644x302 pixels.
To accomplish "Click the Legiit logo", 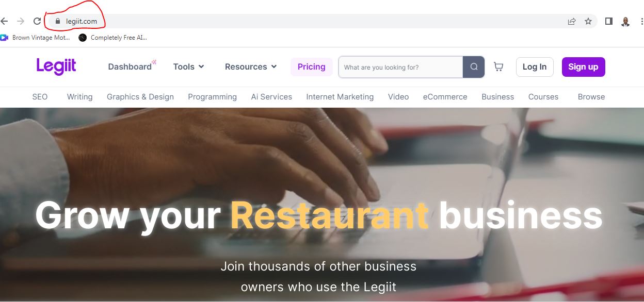I will pos(56,66).
